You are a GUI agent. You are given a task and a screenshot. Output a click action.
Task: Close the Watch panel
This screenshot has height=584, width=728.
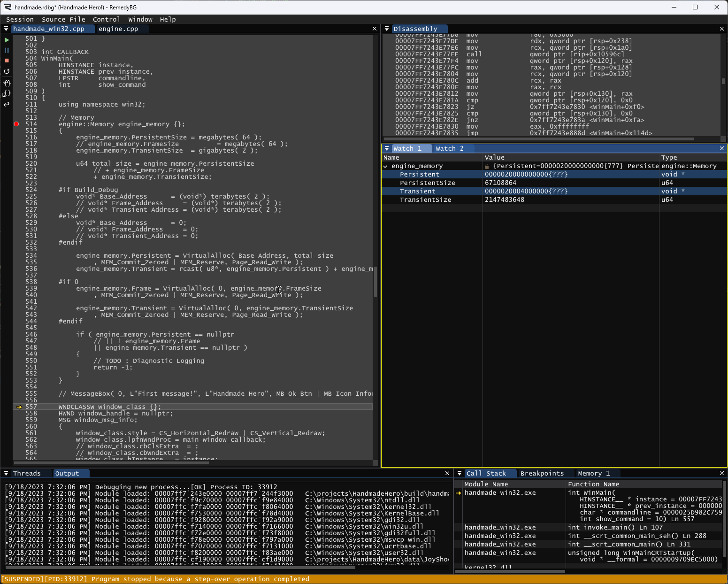pos(722,148)
